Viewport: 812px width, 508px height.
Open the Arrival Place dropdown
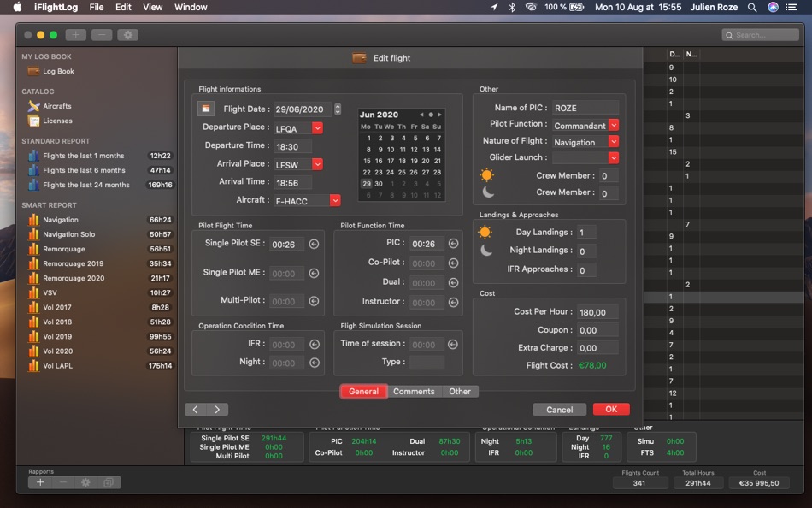point(317,164)
